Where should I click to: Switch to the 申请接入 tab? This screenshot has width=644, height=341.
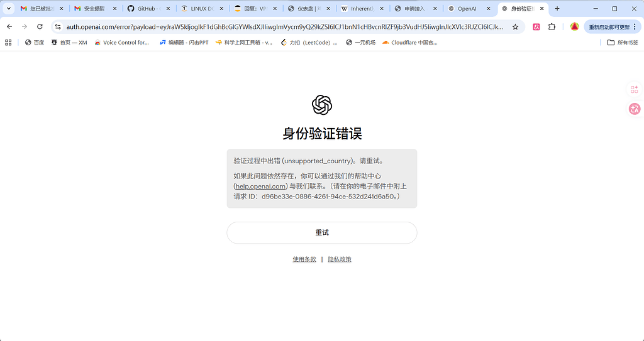pos(415,9)
